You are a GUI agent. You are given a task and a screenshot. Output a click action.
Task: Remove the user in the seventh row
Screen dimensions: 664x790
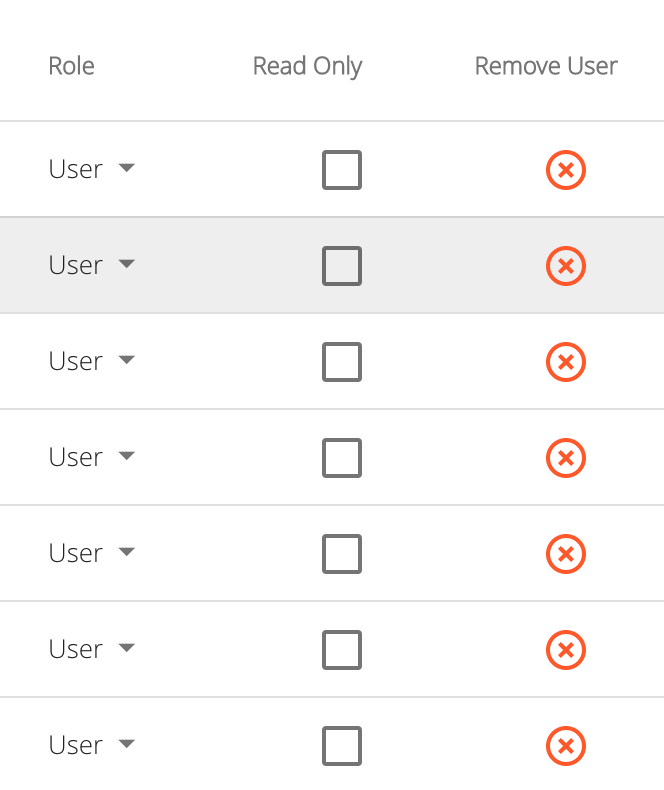pos(566,746)
